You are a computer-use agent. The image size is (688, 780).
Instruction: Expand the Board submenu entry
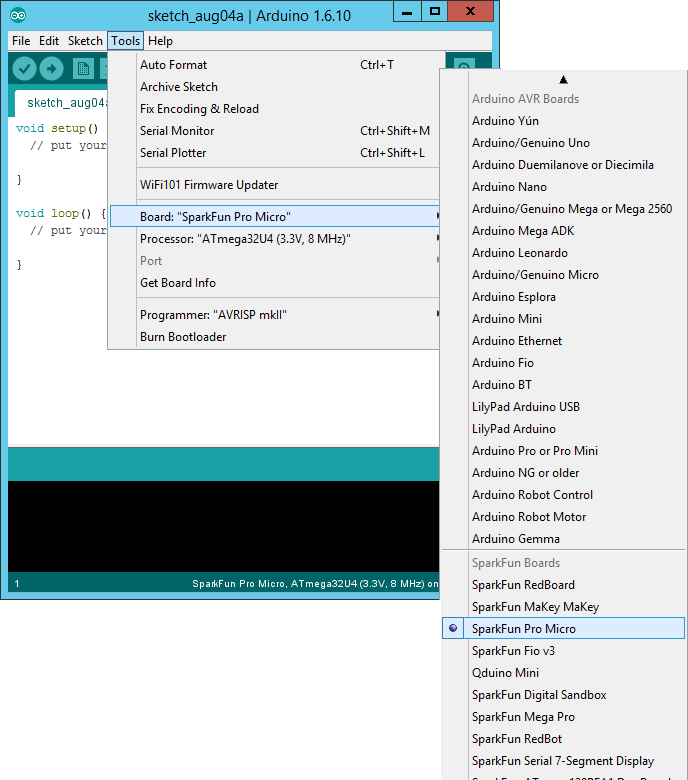coord(275,217)
